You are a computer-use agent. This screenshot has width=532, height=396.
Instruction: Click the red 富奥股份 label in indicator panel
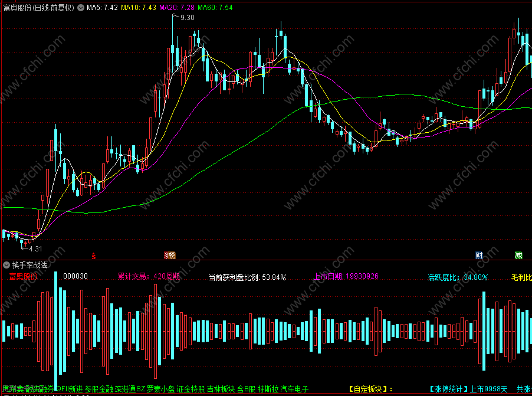(x=23, y=276)
